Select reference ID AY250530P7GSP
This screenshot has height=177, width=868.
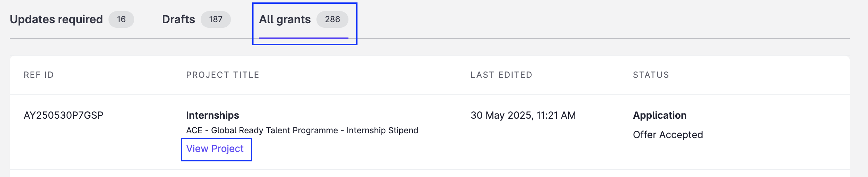click(x=64, y=115)
